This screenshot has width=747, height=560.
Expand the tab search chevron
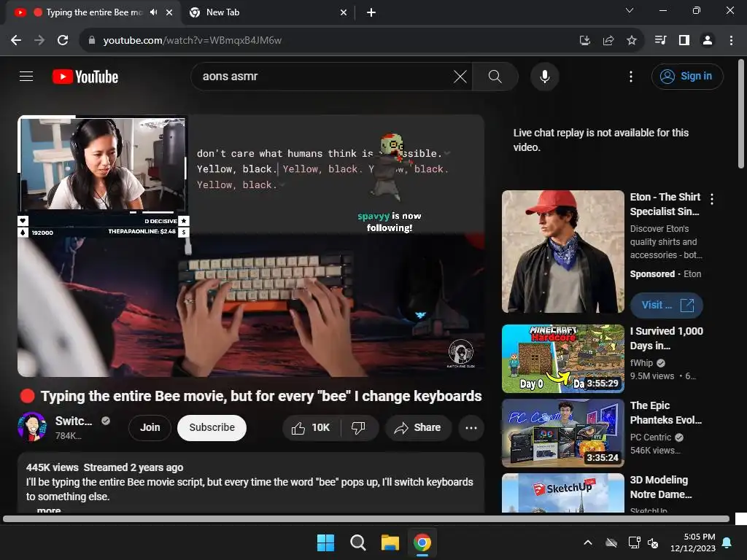630,10
